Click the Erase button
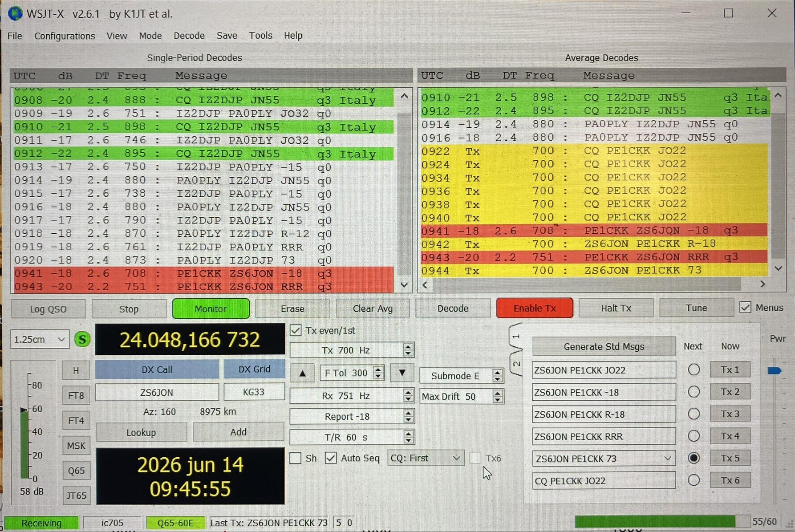795x532 pixels. coord(292,309)
